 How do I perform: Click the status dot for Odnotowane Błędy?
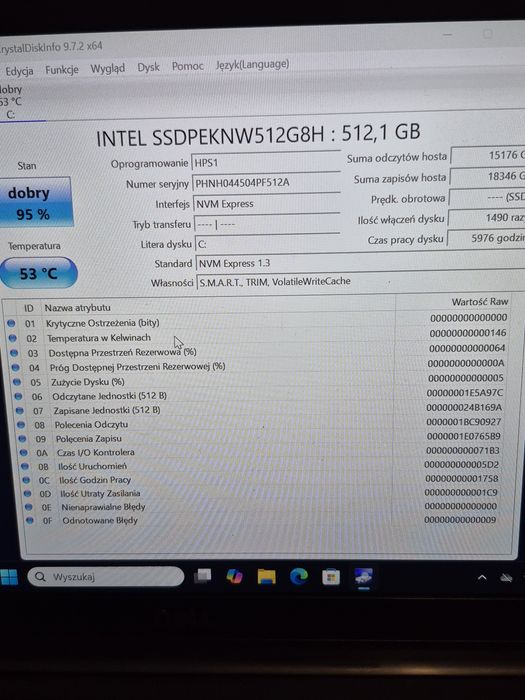click(x=30, y=521)
